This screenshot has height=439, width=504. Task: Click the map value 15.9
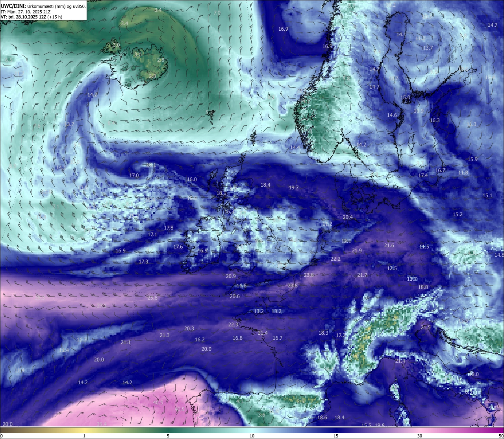(x=472, y=159)
